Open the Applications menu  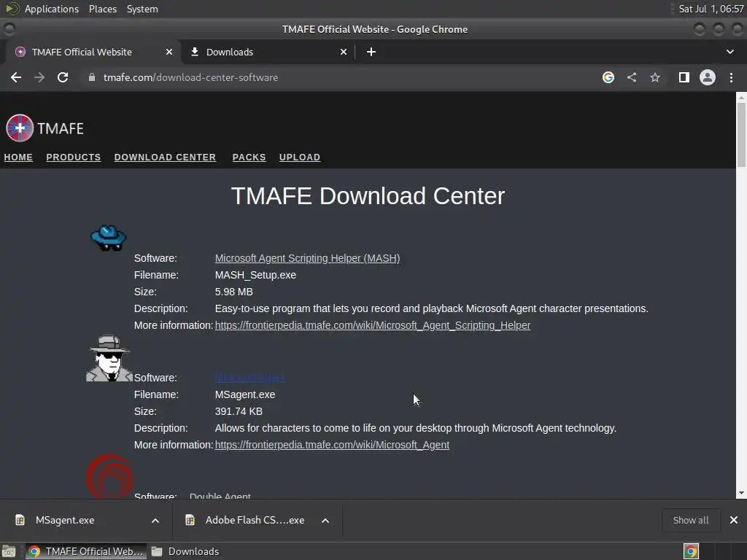coord(52,9)
